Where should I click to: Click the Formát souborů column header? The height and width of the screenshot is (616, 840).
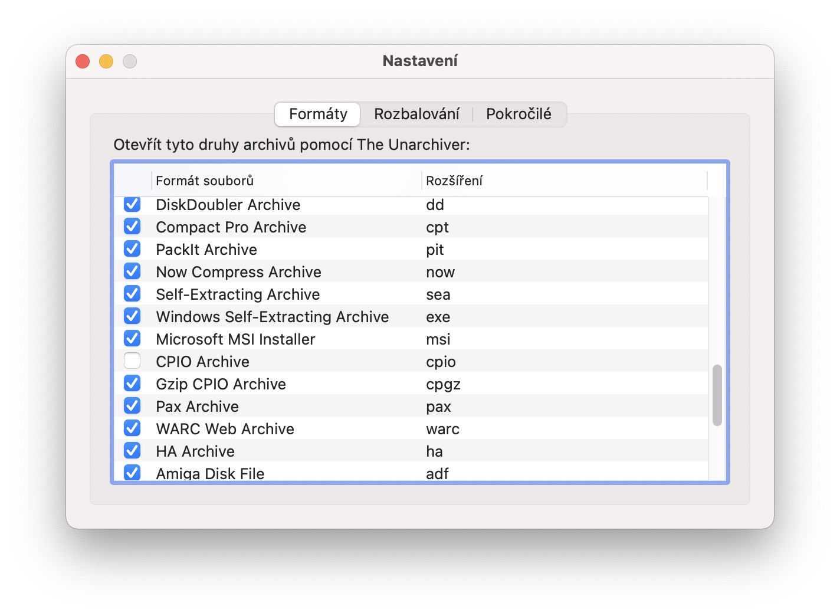286,181
